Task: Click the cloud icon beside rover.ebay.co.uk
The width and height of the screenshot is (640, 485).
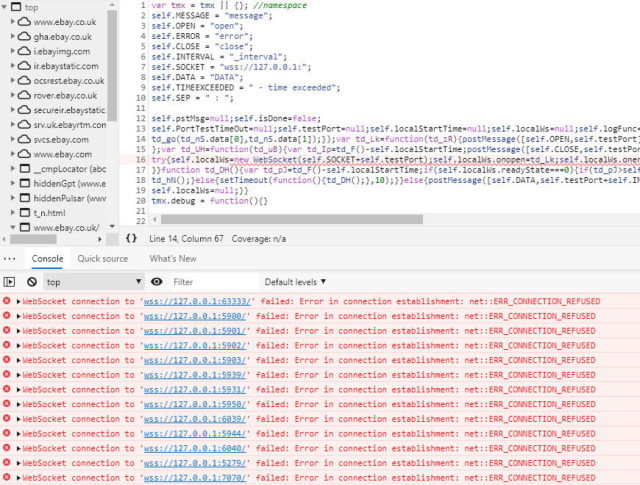Action: [24, 95]
